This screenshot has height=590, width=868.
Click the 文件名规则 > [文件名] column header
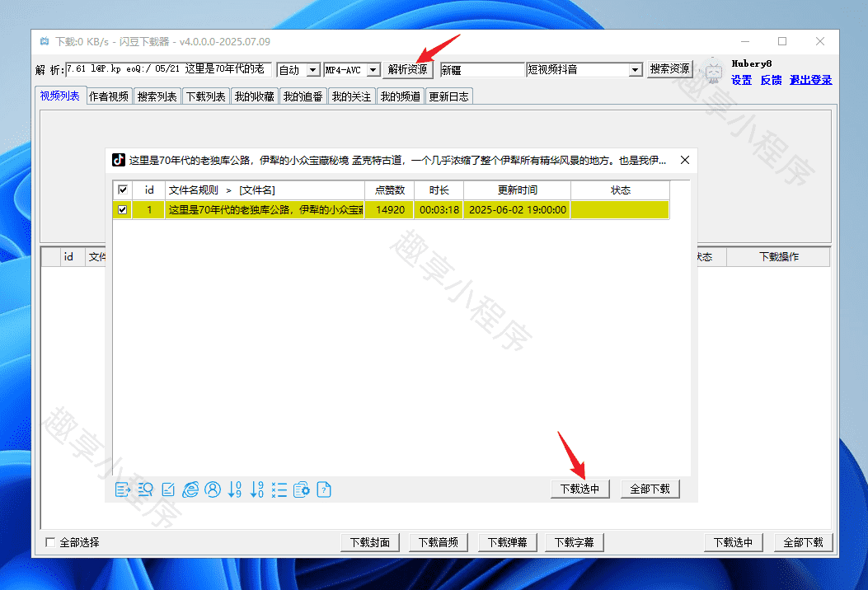tap(265, 190)
